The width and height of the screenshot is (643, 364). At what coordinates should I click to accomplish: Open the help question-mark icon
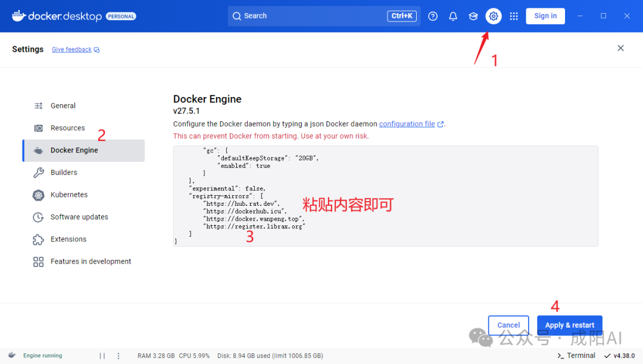433,16
